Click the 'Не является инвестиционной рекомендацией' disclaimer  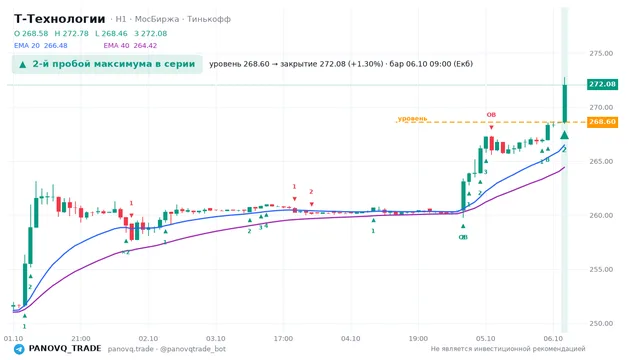point(508,349)
